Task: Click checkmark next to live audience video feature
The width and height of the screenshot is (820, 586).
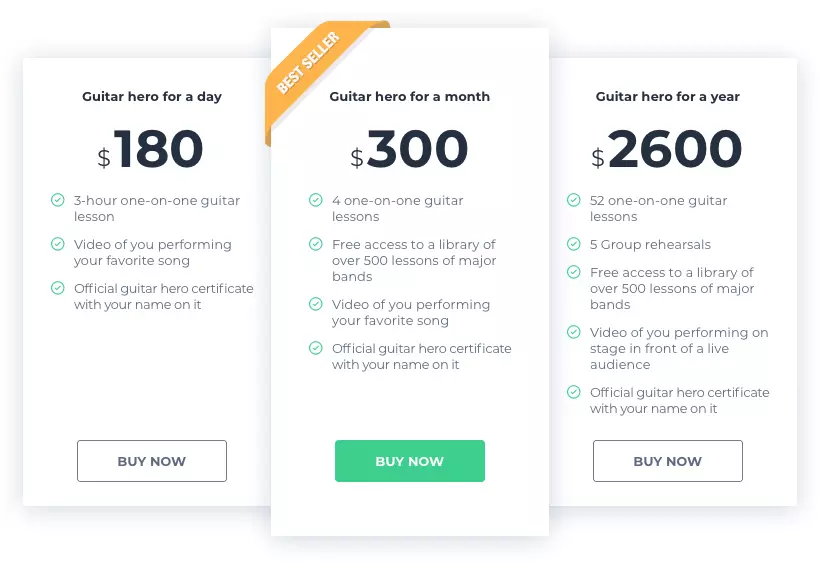Action: 574,331
